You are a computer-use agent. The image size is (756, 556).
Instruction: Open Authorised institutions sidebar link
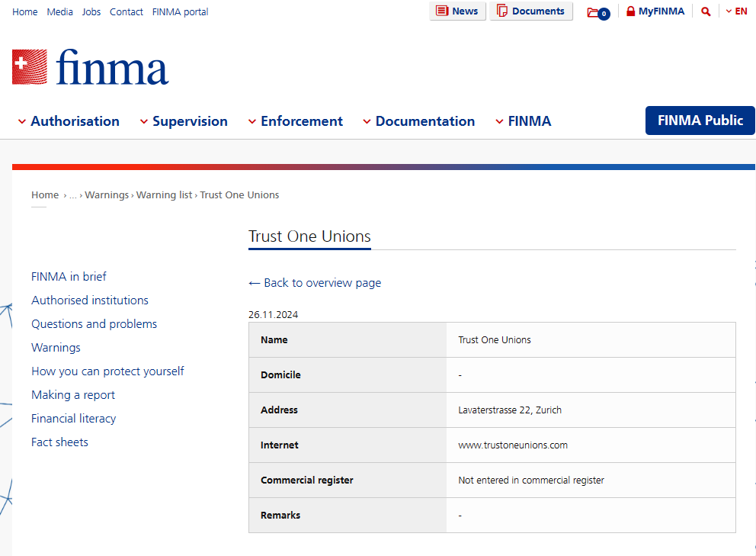(x=90, y=300)
